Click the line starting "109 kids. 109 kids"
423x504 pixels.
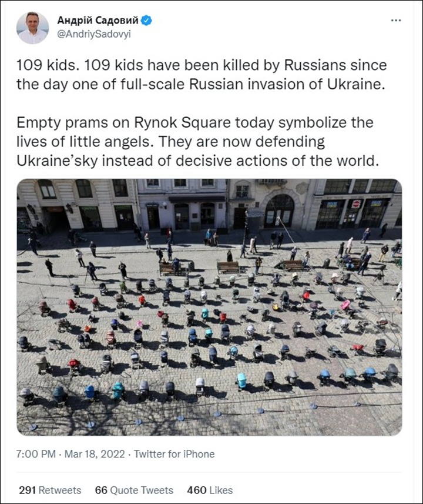(202, 65)
